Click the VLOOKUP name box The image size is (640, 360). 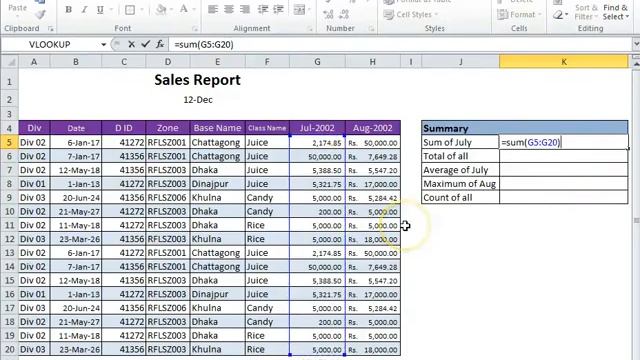point(50,44)
